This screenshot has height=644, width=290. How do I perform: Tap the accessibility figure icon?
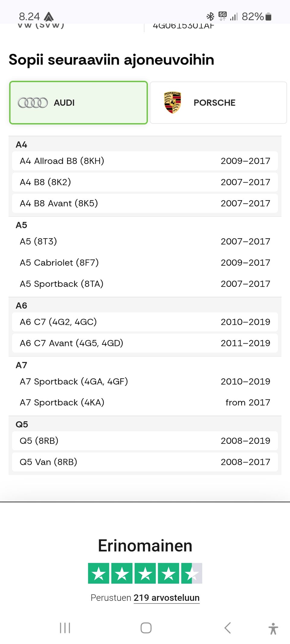pyautogui.click(x=273, y=628)
